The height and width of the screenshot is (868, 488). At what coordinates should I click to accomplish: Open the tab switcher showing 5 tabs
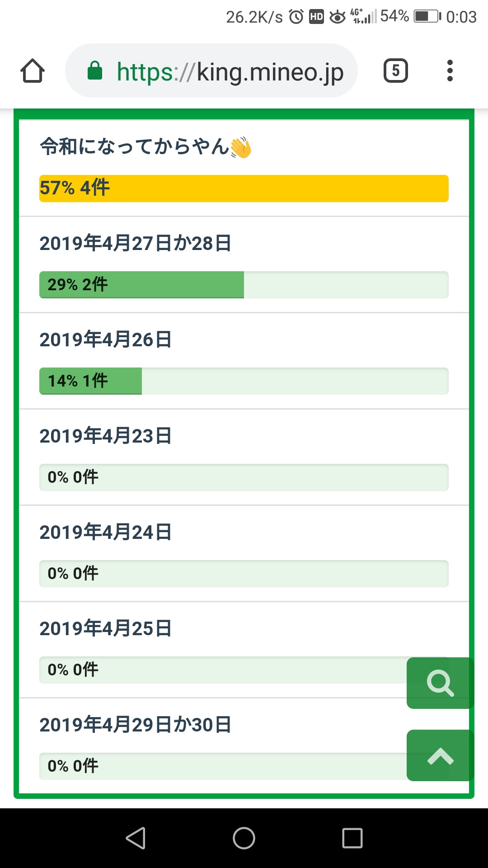(395, 71)
